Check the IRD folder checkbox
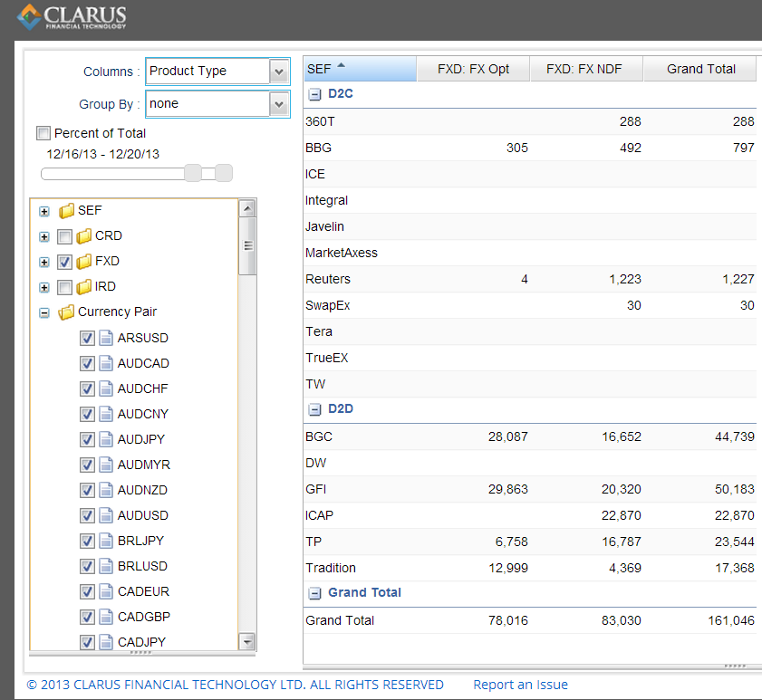This screenshot has width=762, height=700. click(x=64, y=287)
